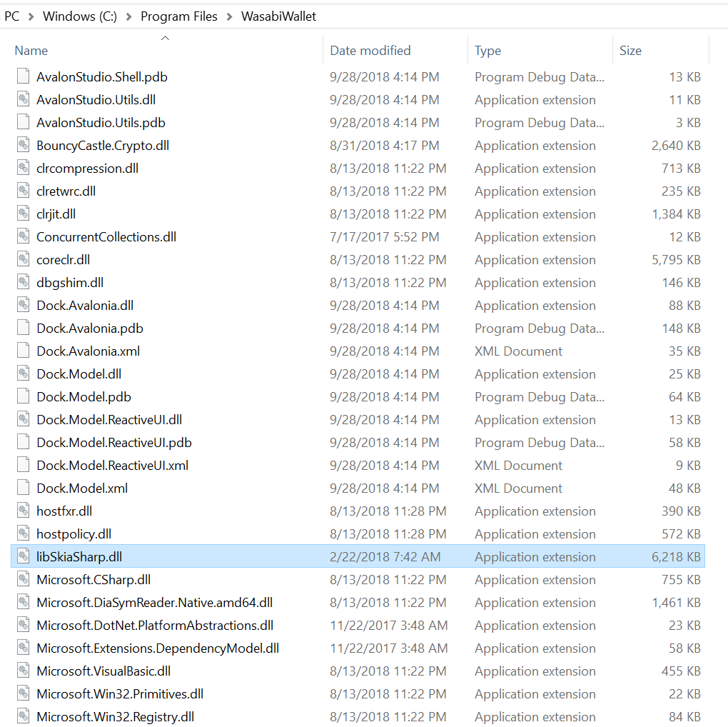The width and height of the screenshot is (728, 727).
Task: Sort files by the Name column header
Action: tap(31, 50)
